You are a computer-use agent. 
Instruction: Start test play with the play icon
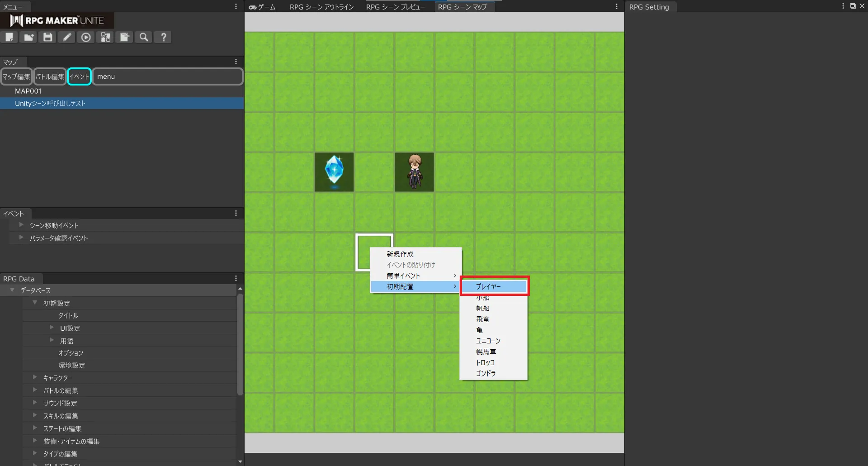86,37
